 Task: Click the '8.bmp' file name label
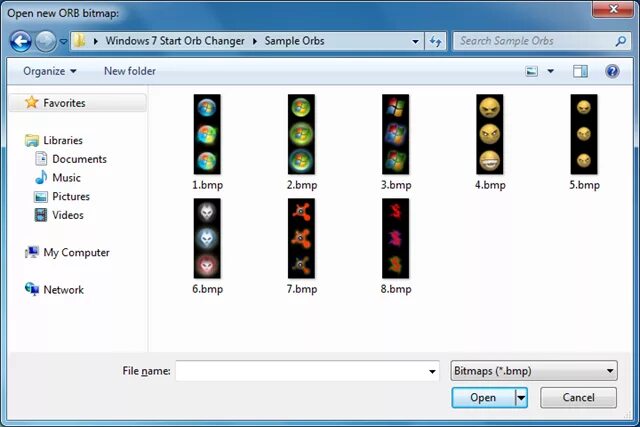click(x=396, y=289)
